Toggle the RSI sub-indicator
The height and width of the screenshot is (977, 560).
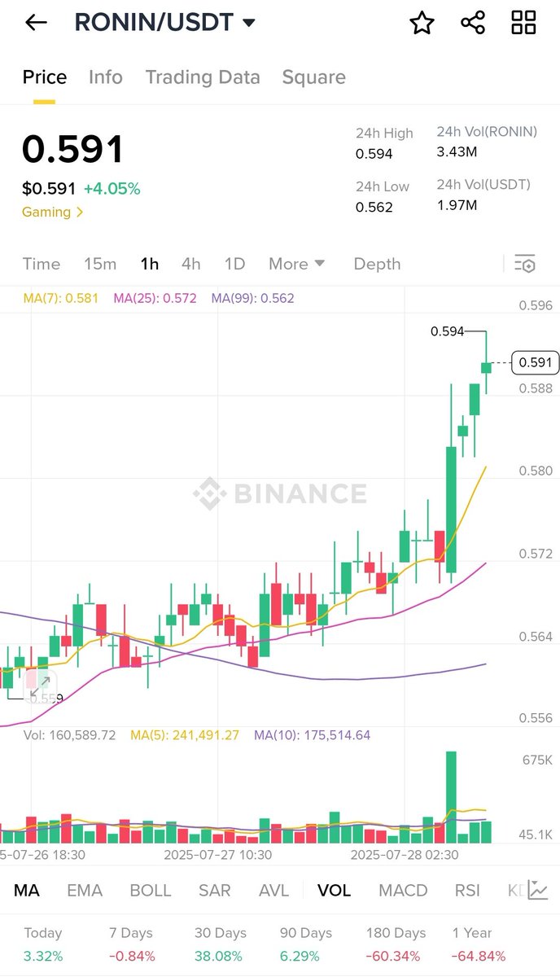coord(467,890)
